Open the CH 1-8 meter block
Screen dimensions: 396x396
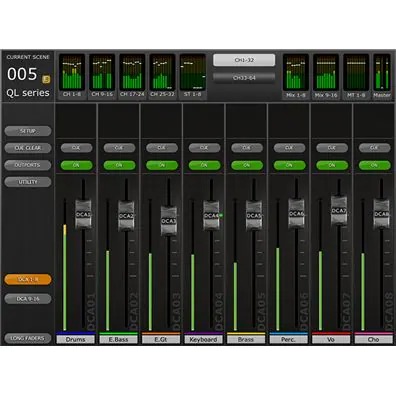pos(72,76)
